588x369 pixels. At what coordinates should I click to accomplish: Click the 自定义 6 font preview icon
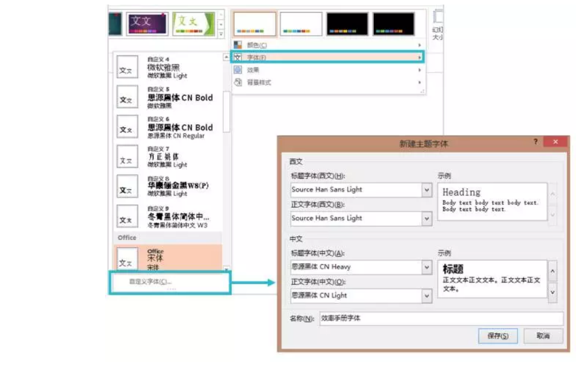(127, 126)
